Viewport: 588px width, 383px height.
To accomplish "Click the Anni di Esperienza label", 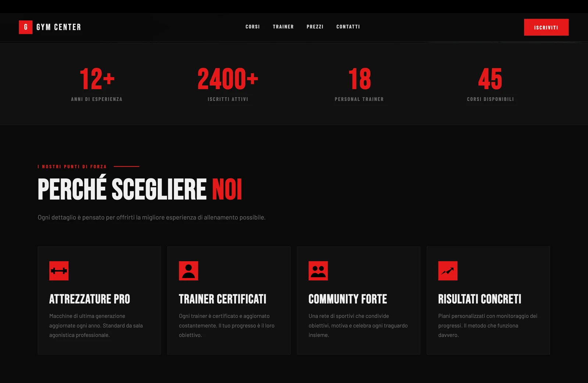I will (x=97, y=99).
